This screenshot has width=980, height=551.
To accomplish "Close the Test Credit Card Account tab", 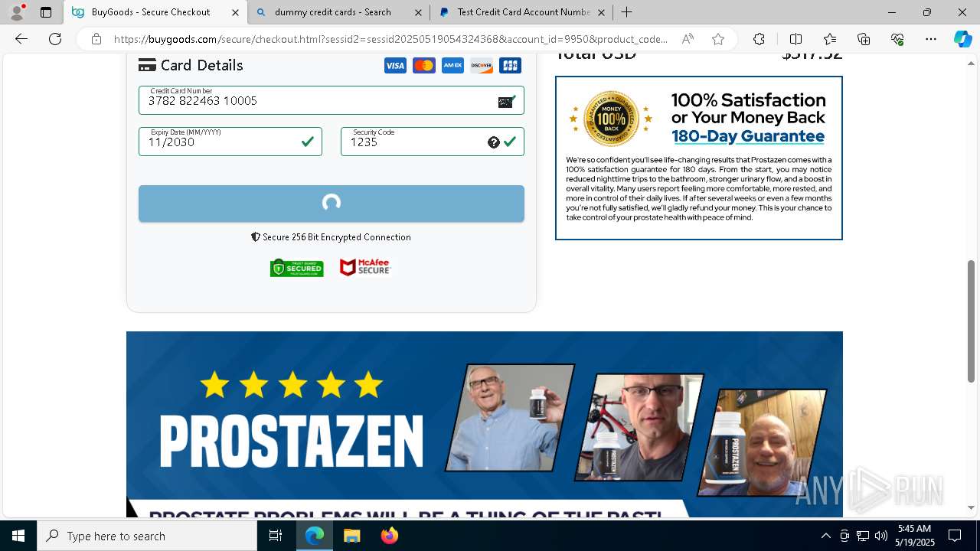I will 601,12.
